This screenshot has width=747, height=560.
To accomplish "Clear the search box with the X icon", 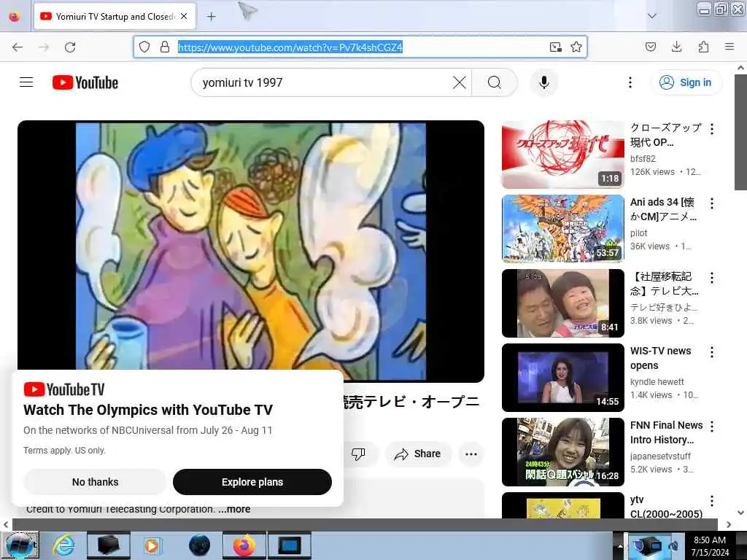I will coord(460,82).
